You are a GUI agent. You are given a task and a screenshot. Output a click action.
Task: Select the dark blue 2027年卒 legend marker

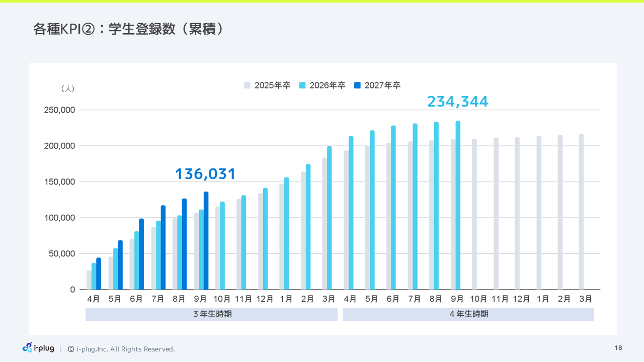(358, 85)
